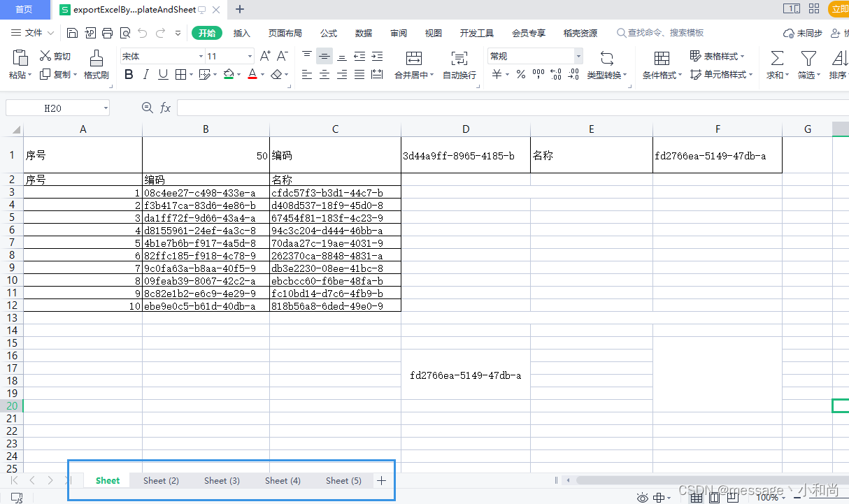
Task: Open Table Style (表格样式) dropdown
Action: click(718, 56)
